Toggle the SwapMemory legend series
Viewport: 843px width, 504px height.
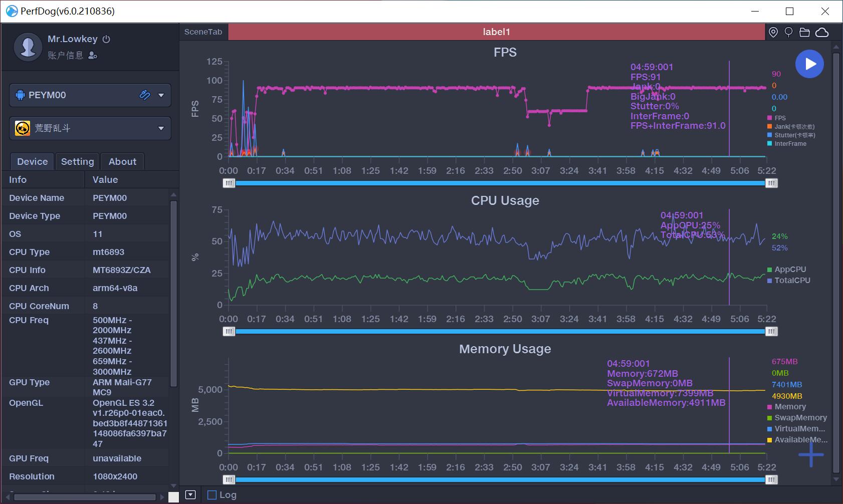click(x=797, y=418)
